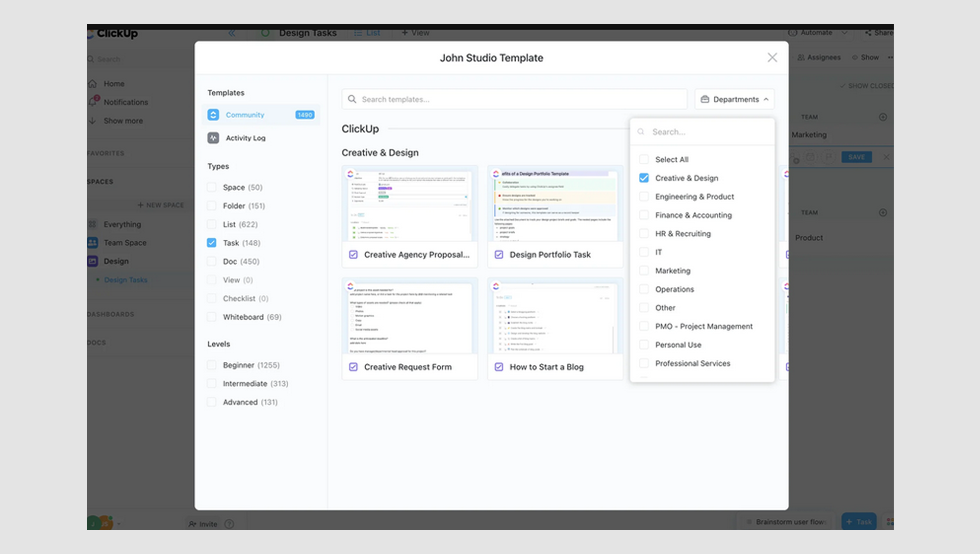Click in the Search templates field

[514, 99]
